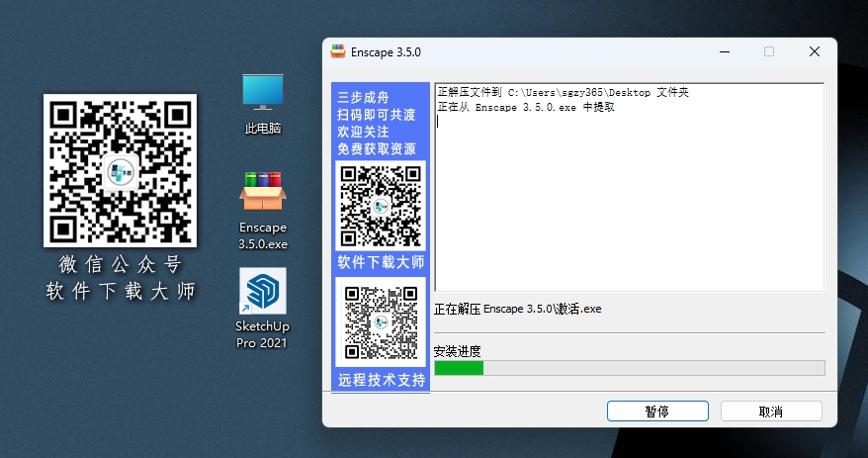This screenshot has height=458, width=868.
Task: Click the 正在解压 Enscape 3.5.0\激活.exe status text
Action: tap(518, 309)
